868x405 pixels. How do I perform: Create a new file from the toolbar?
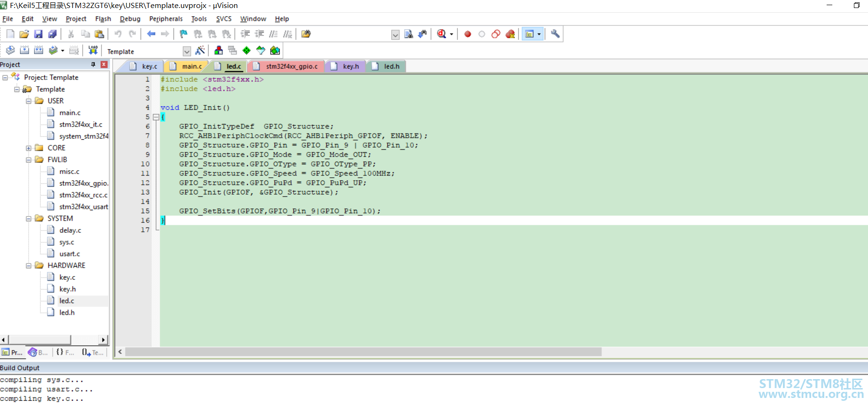[10, 34]
